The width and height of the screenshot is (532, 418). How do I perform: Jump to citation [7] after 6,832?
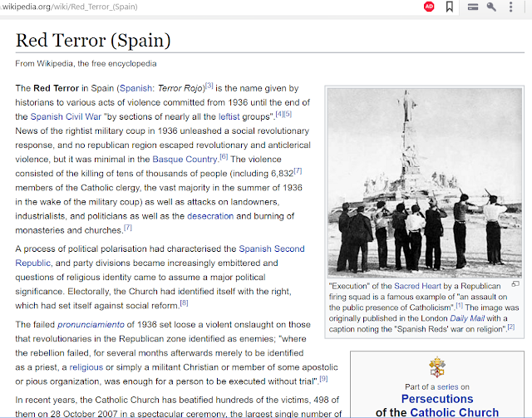point(298,171)
